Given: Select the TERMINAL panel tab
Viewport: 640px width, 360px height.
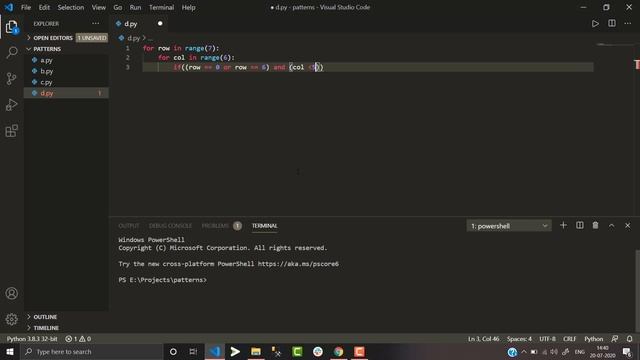Looking at the screenshot, I should click(x=264, y=226).
